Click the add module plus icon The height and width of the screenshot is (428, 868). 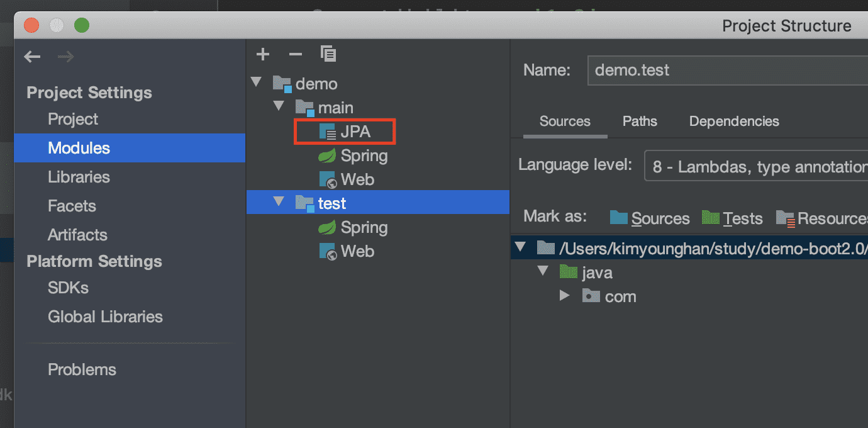point(263,55)
